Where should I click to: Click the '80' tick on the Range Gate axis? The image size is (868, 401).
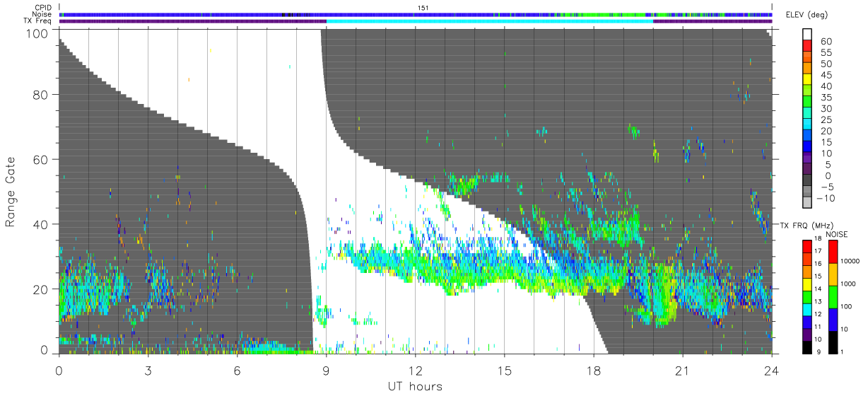pyautogui.click(x=40, y=94)
